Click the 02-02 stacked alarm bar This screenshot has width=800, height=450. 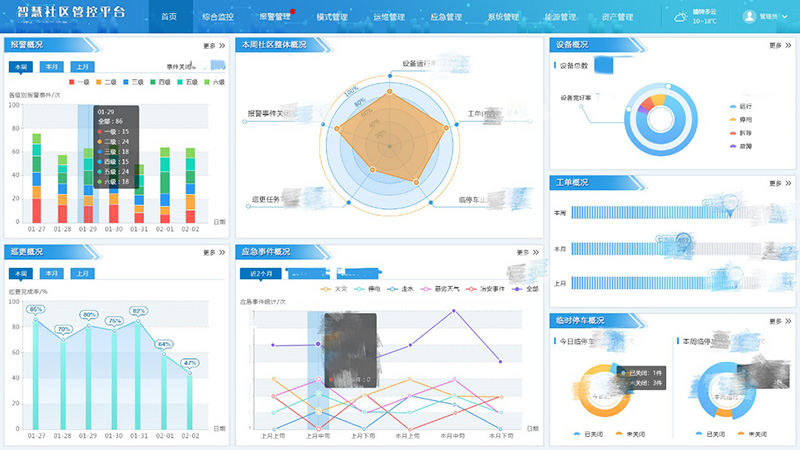pos(190,185)
